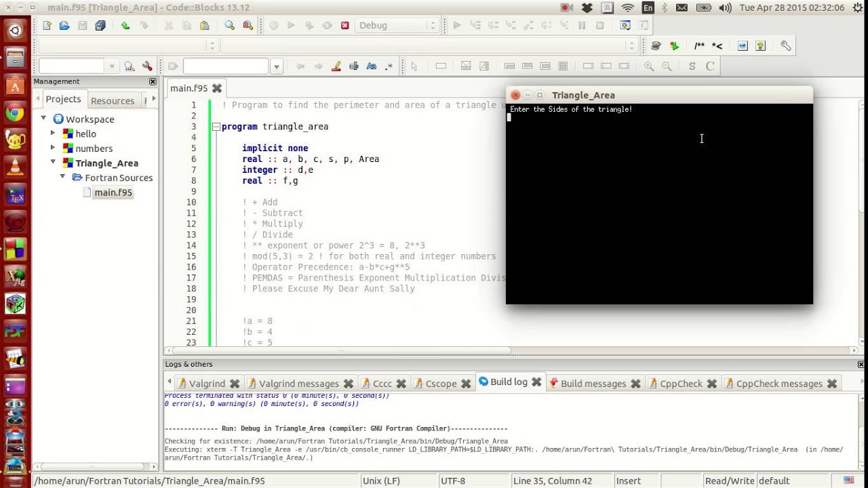Image resolution: width=868 pixels, height=488 pixels.
Task: Create a new file from toolbar
Action: click(x=47, y=26)
